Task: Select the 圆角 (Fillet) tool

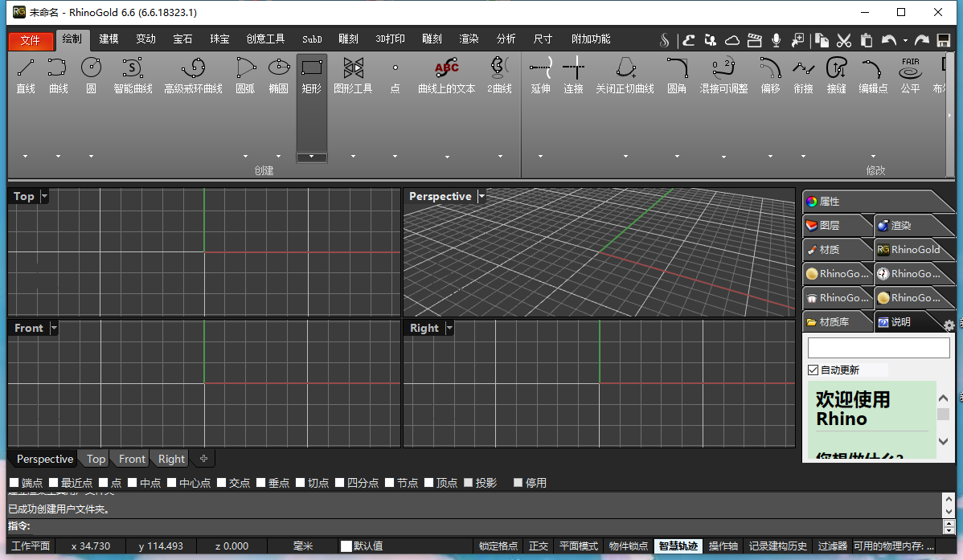Action: coord(677,76)
